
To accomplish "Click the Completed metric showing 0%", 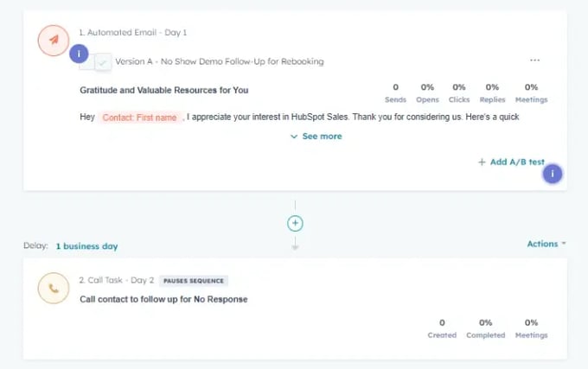I will pyautogui.click(x=486, y=328).
